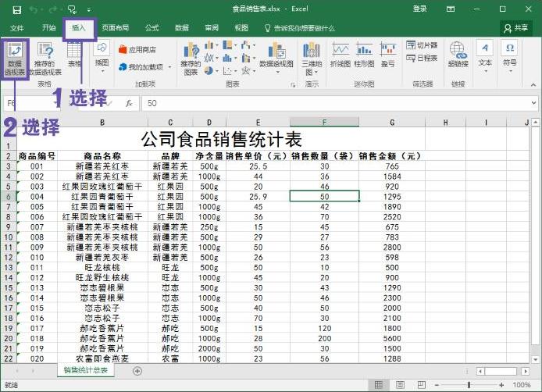
Task: Select column H header
Action: coord(446,123)
